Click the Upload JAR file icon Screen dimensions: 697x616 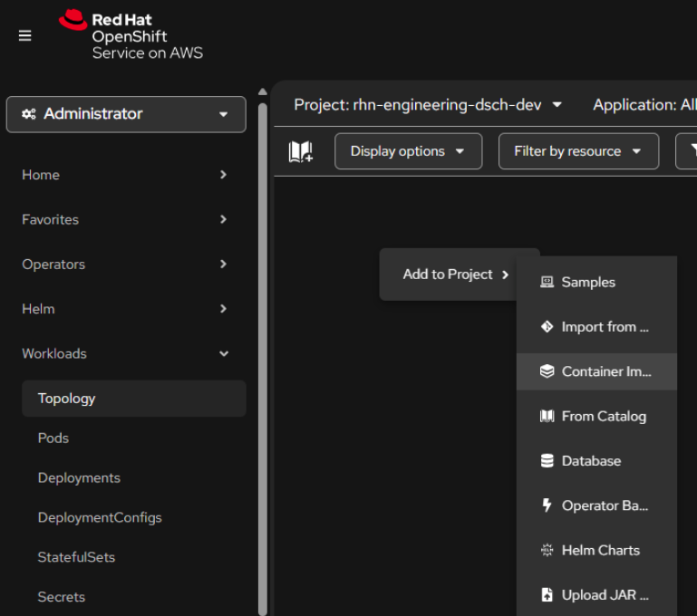(547, 595)
